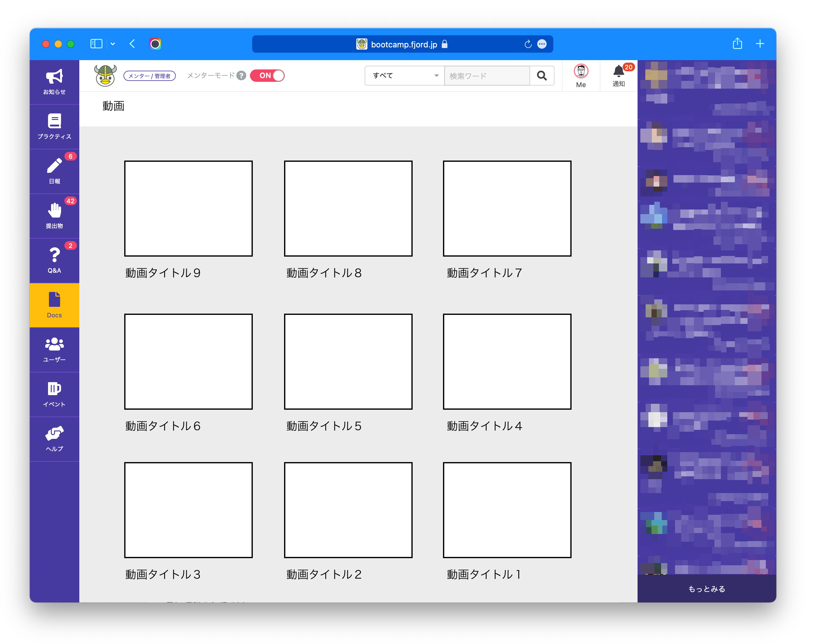Open the すべて filter dropdown

(404, 75)
